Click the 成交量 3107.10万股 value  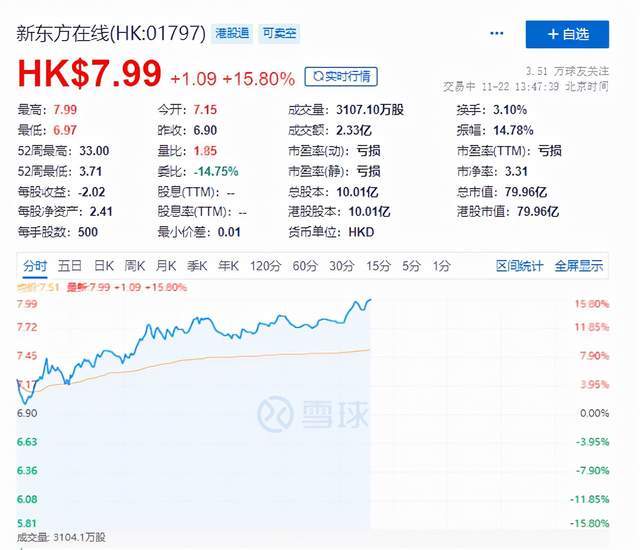click(x=370, y=110)
